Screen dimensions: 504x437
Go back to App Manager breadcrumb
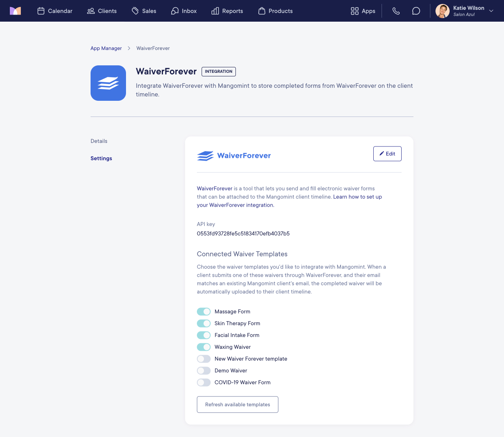(106, 48)
